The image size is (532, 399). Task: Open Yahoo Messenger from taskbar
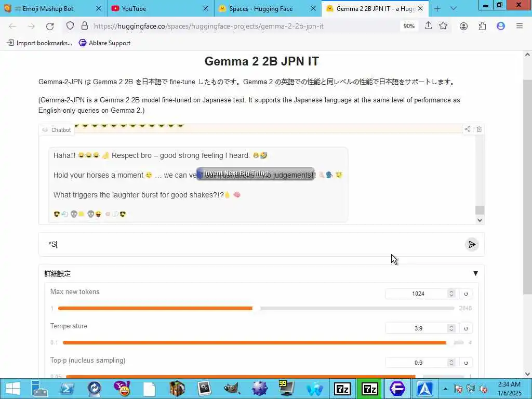coord(122,389)
